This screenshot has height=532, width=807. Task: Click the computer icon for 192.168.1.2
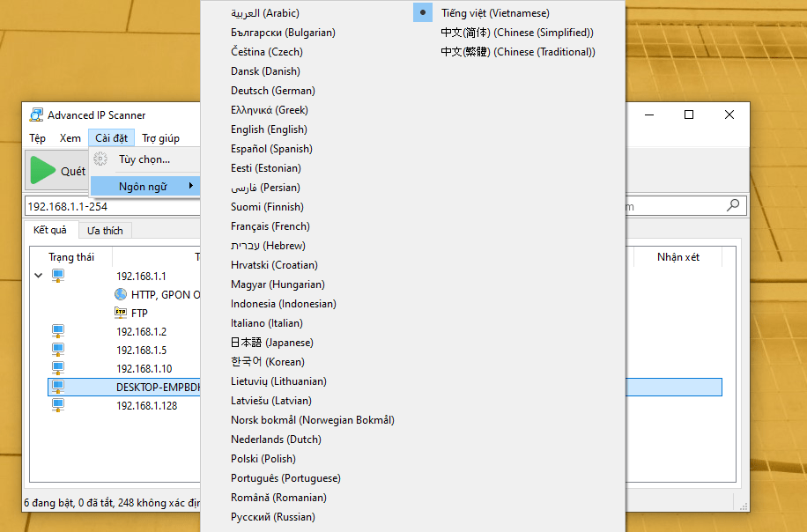tap(57, 331)
